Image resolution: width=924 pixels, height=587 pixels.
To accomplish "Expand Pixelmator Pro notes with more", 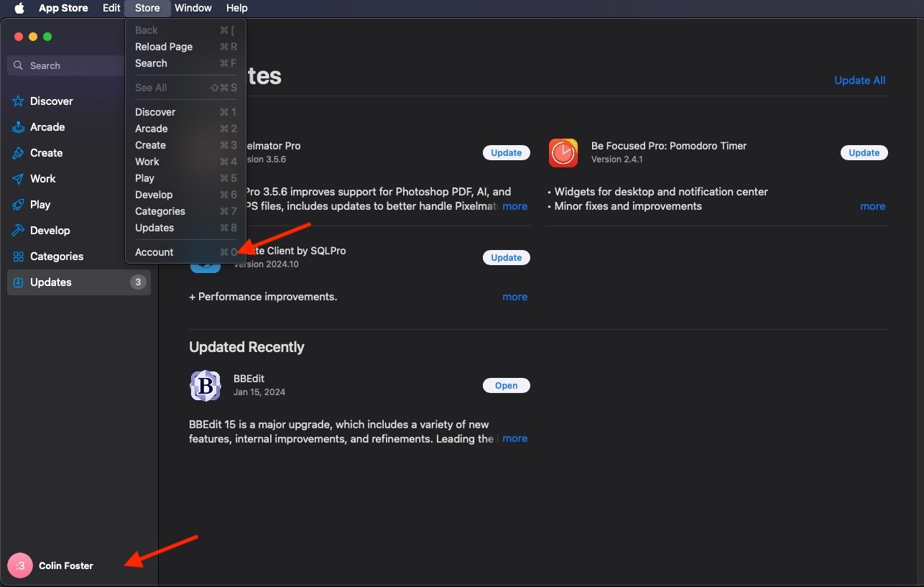I will pos(515,206).
